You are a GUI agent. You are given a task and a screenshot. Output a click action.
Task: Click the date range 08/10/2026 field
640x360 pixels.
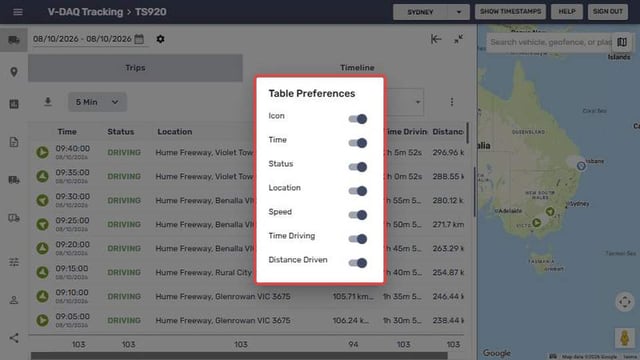82,39
